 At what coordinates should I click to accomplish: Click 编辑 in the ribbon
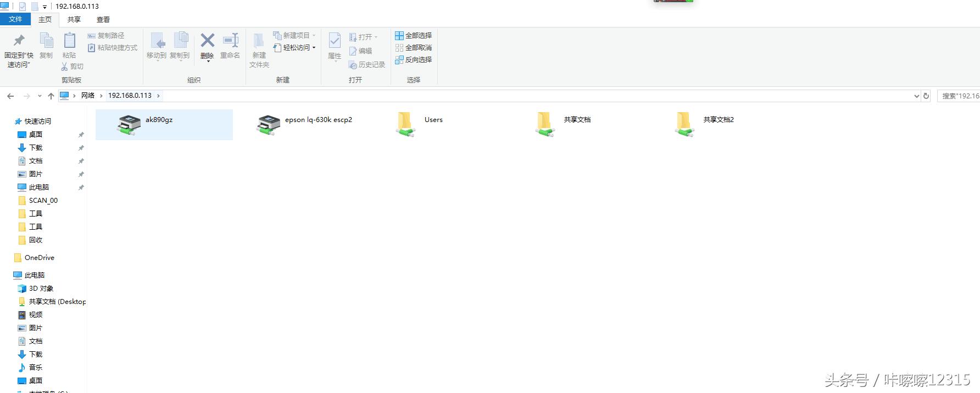360,51
